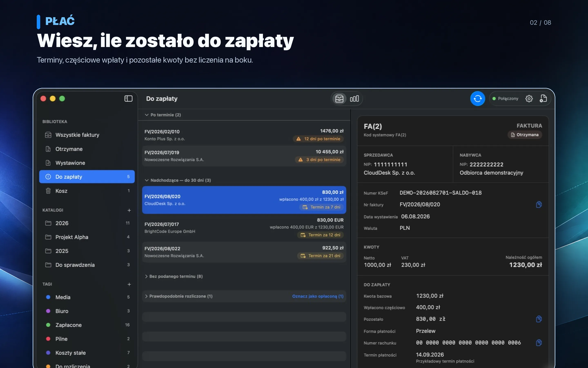This screenshot has width=588, height=368.
Task: Open the Wystawione invoices section
Action: (x=87, y=163)
